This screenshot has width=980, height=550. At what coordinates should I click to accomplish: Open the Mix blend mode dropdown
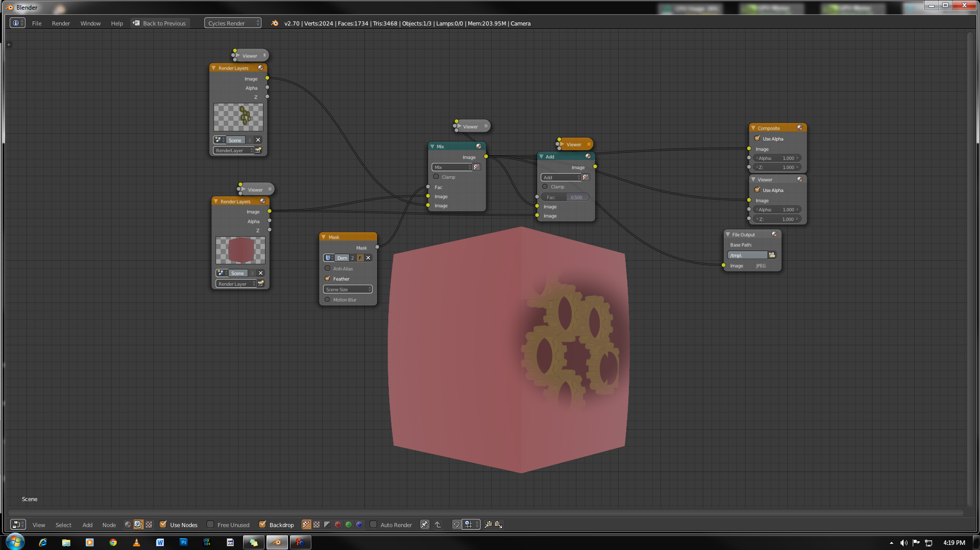click(x=452, y=167)
